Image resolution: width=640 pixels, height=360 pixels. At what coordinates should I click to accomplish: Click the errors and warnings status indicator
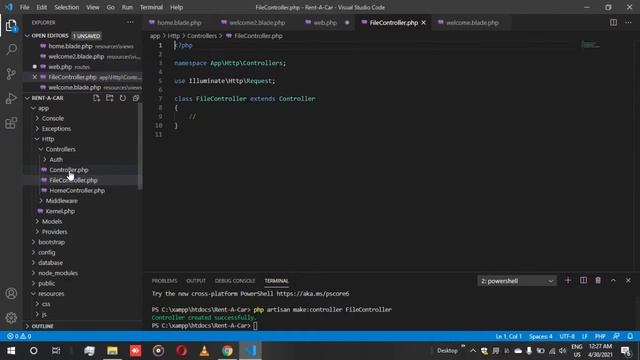[19, 336]
